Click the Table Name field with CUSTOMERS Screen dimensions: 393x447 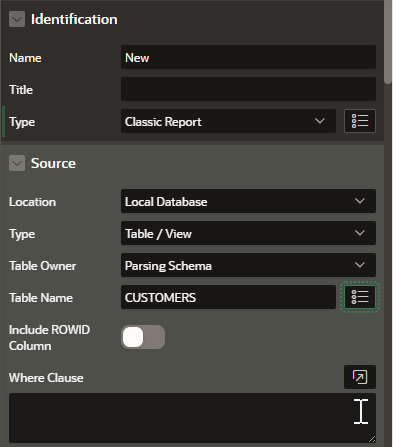pos(228,297)
